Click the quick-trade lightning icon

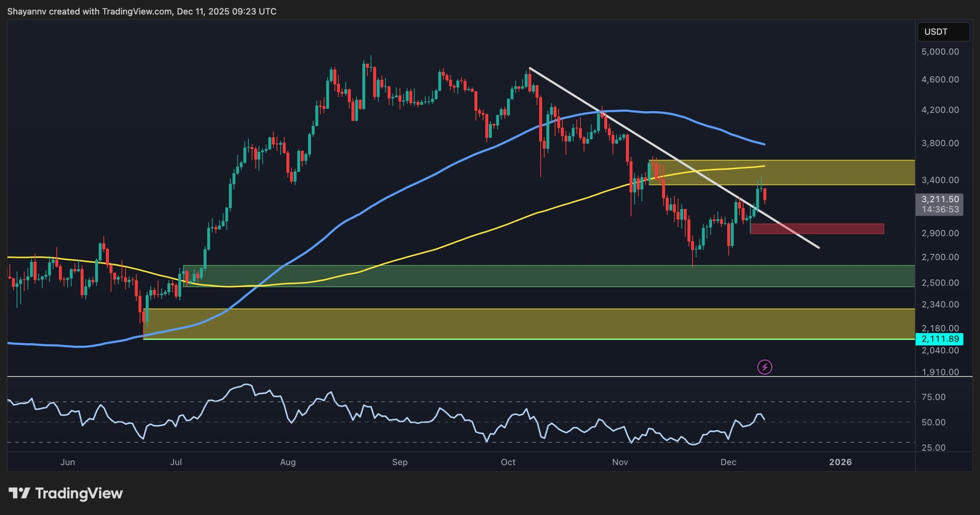click(x=764, y=368)
